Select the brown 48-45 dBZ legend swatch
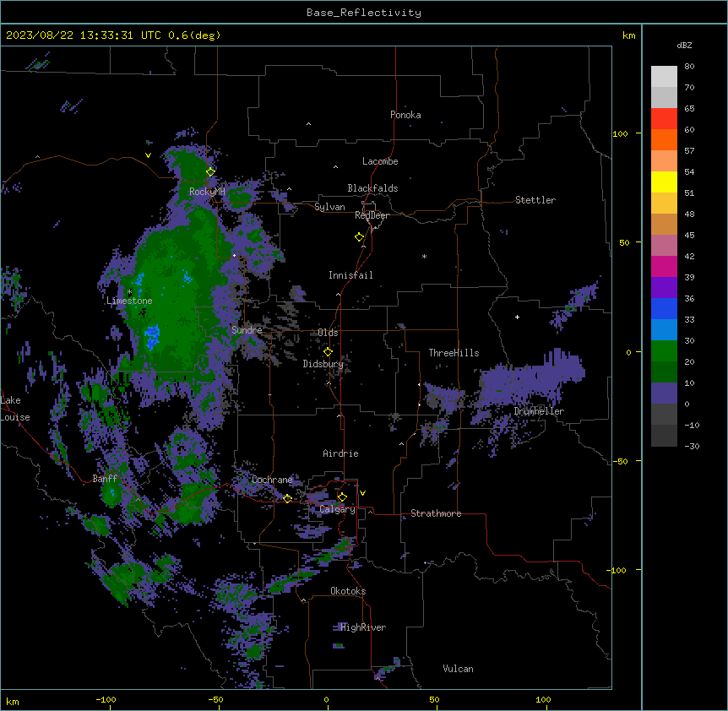This screenshot has height=711, width=728. tap(664, 224)
